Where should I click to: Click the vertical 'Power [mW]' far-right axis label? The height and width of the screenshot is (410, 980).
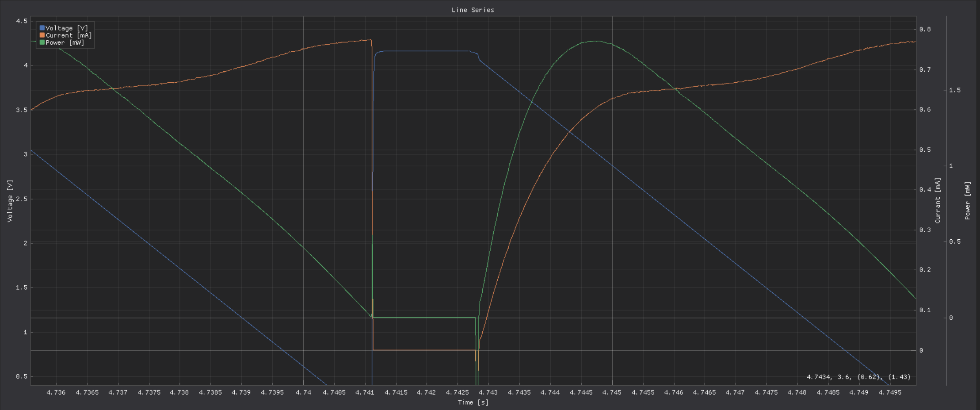pos(967,200)
